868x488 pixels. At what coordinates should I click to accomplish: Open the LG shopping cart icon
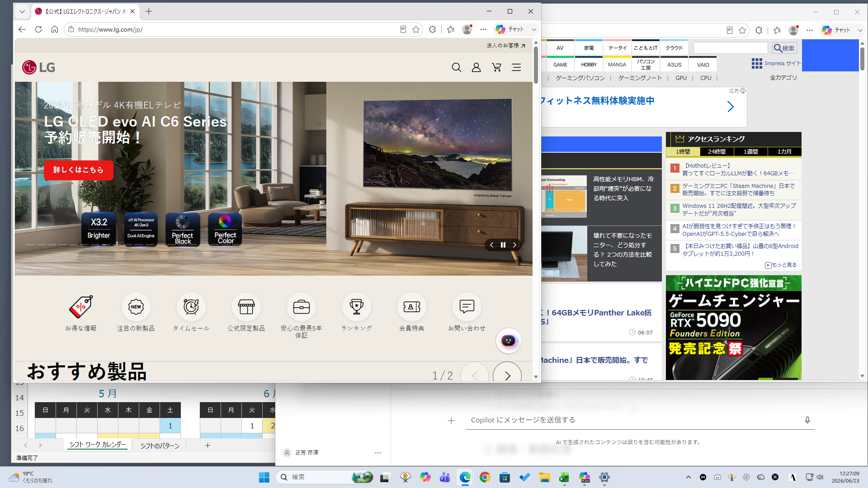(496, 67)
